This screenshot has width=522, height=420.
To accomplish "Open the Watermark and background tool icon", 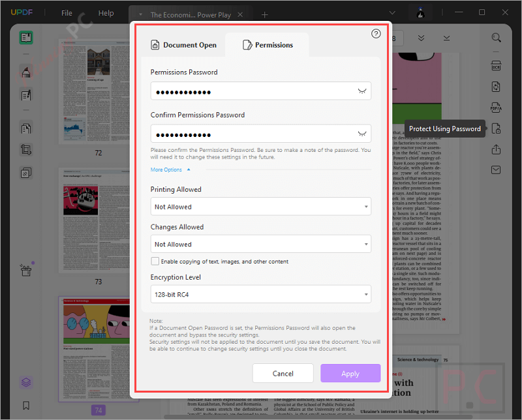I will (26, 173).
